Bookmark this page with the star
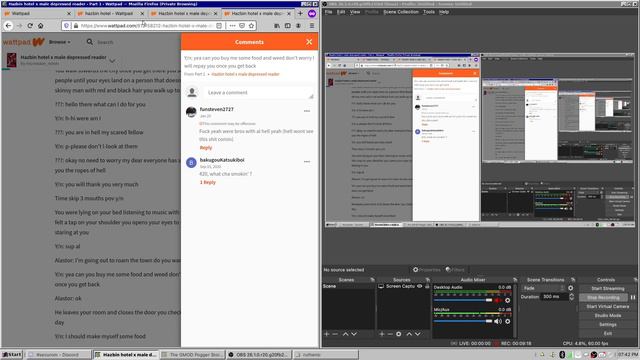 pyautogui.click(x=251, y=25)
